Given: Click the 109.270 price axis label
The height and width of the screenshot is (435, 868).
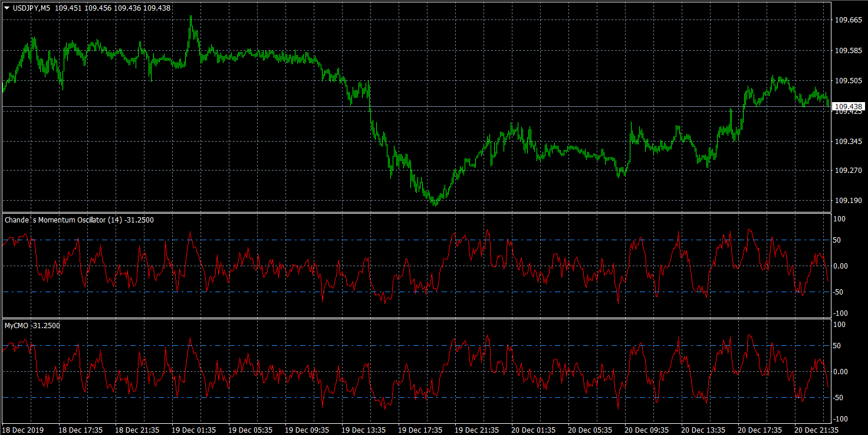Looking at the screenshot, I should (849, 171).
